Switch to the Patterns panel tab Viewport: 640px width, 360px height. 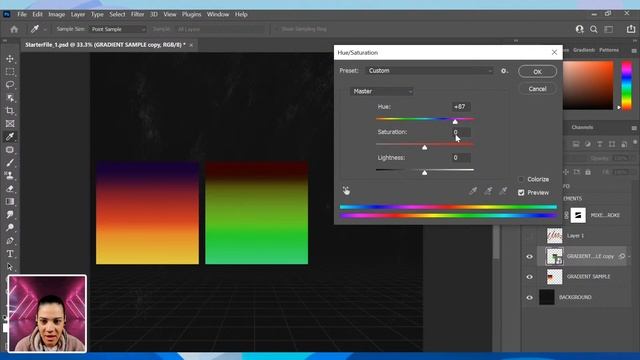pos(609,50)
